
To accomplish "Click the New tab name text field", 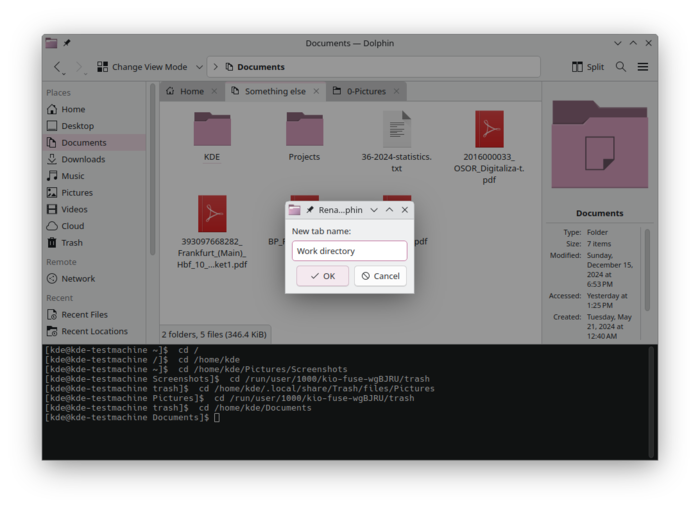I will (349, 251).
